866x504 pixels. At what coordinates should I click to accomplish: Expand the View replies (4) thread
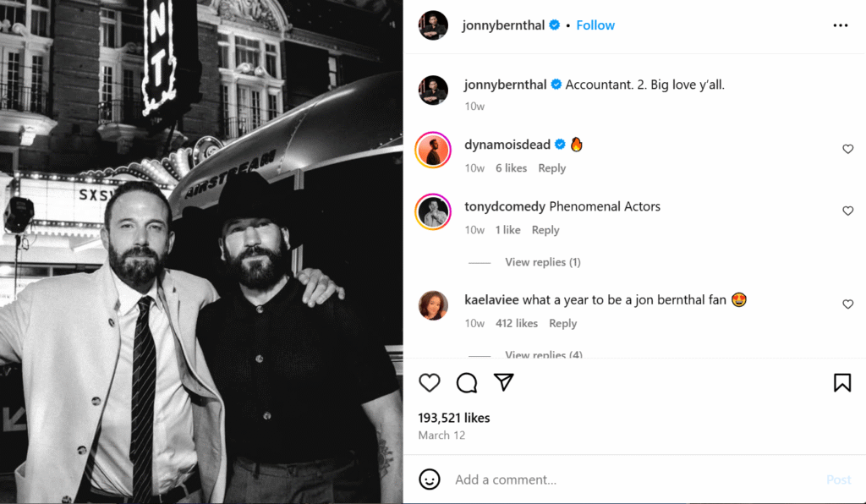point(543,354)
